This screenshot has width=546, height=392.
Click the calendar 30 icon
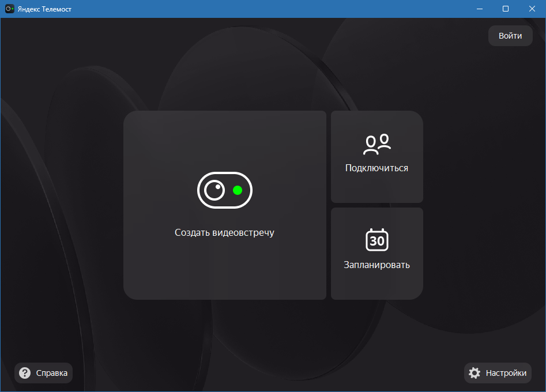tap(376, 240)
